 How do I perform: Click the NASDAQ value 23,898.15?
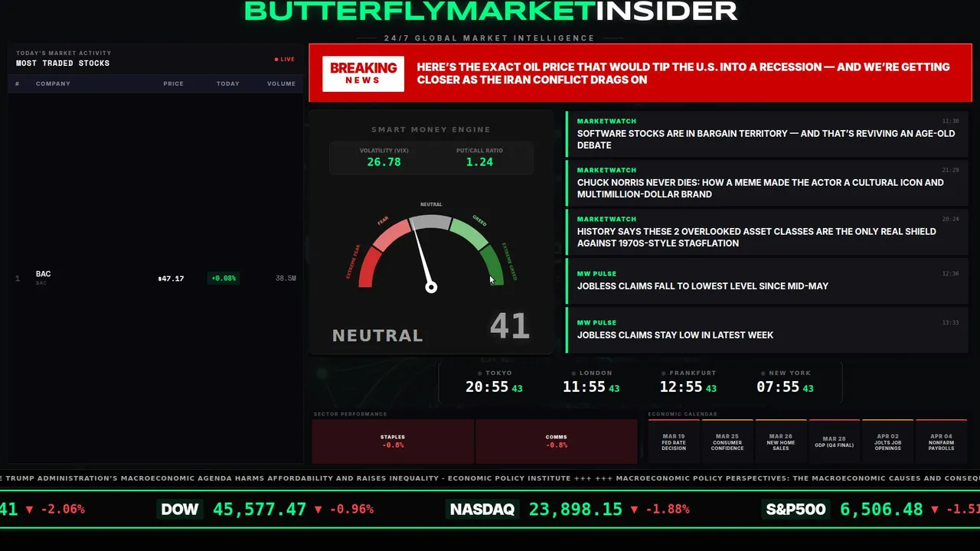(x=575, y=509)
